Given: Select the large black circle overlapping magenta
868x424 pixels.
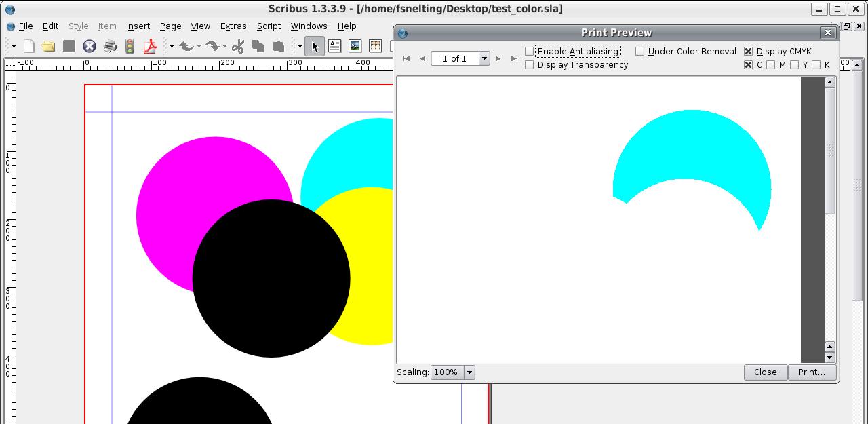Looking at the screenshot, I should [271, 278].
